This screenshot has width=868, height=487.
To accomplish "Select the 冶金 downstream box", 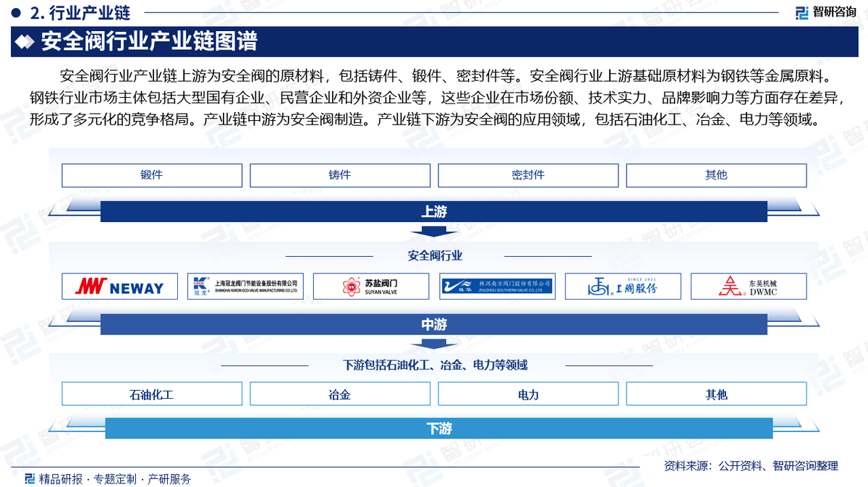I will coord(340,394).
